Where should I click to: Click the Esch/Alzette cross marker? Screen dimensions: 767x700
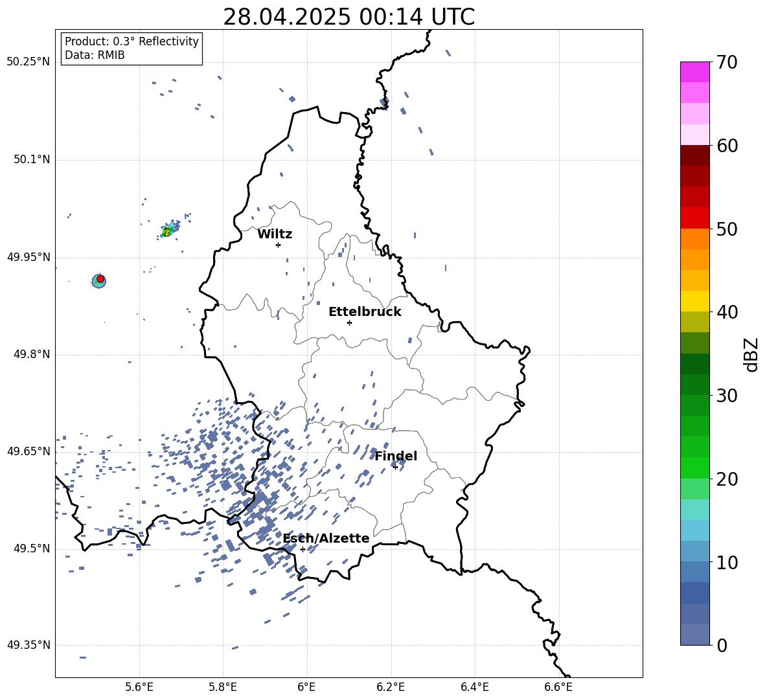(303, 549)
